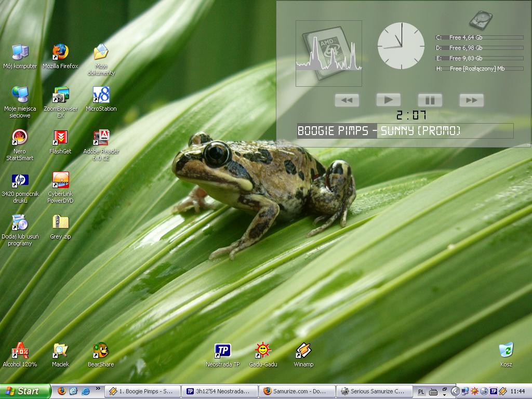Expand the Quick Launch overflow chevron

(98, 389)
